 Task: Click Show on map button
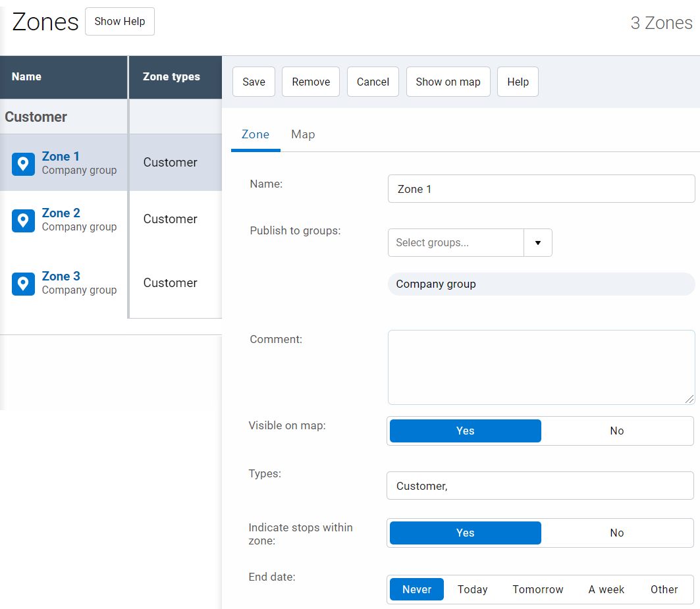click(448, 82)
